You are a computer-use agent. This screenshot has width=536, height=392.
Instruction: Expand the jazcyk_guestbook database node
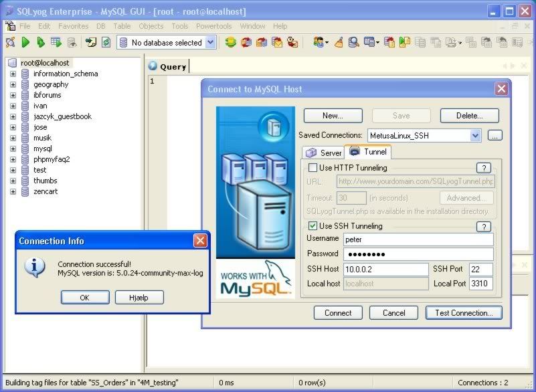[13, 116]
